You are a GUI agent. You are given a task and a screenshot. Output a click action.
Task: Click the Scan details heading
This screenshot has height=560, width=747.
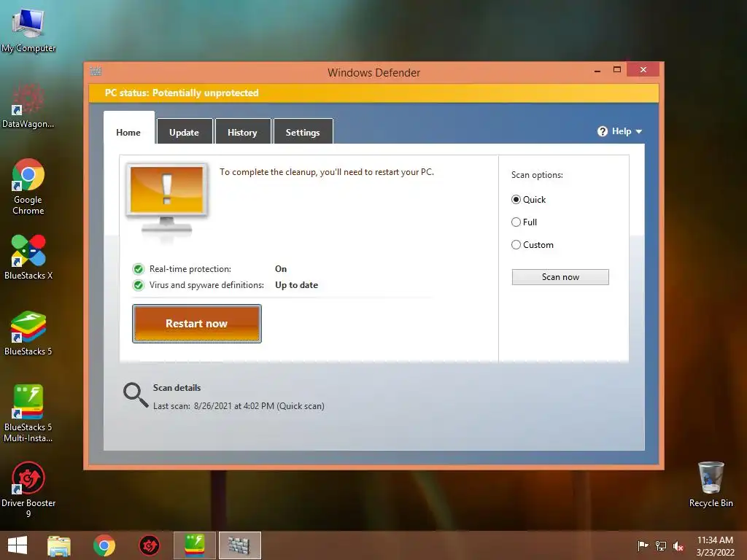pos(177,388)
